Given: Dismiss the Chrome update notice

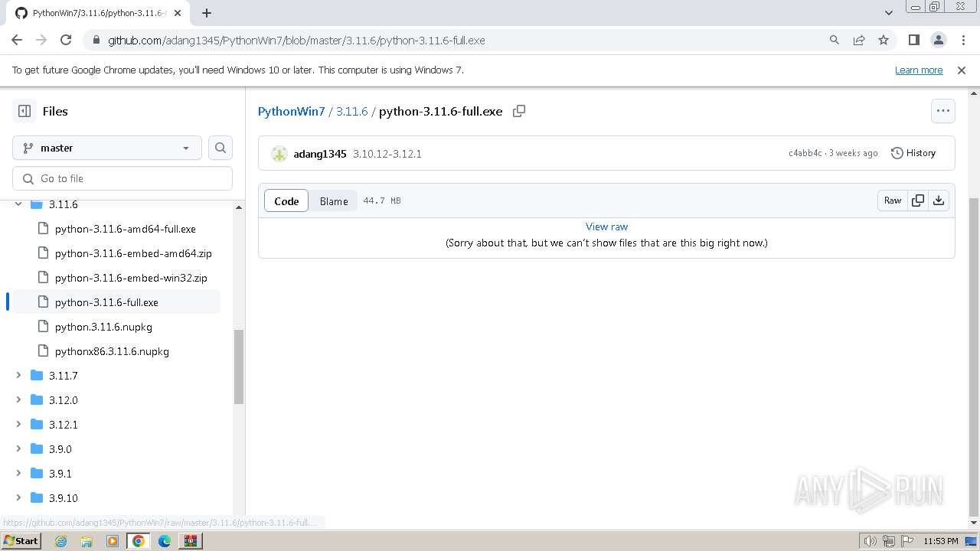Looking at the screenshot, I should tap(962, 70).
